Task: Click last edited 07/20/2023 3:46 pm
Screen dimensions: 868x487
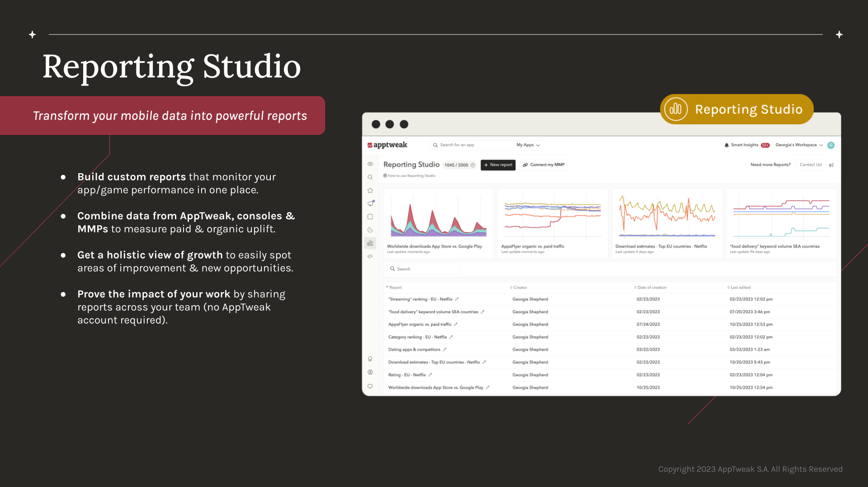Action: 750,312
